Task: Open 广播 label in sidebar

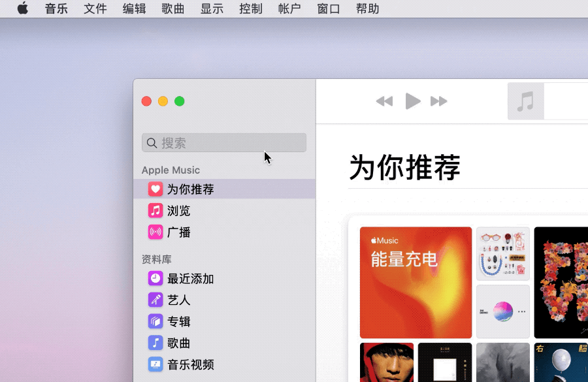Action: (x=179, y=232)
